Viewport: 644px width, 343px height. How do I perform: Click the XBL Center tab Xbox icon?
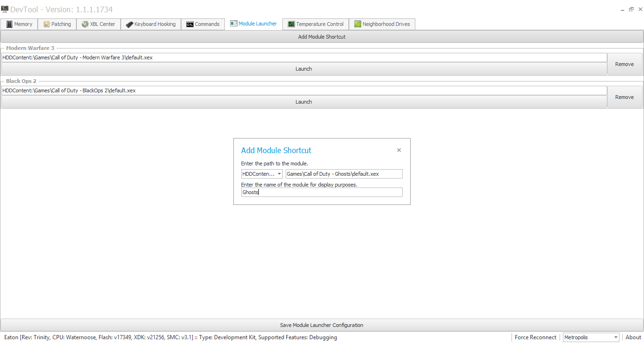(85, 24)
